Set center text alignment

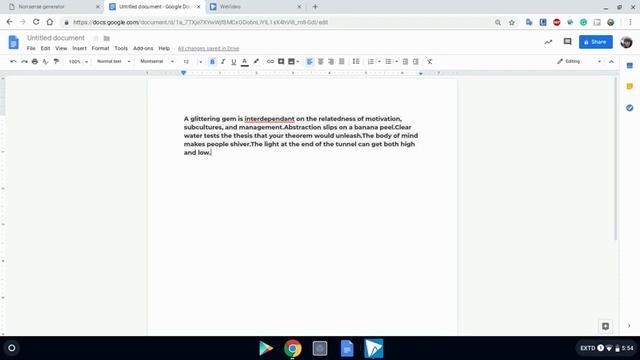[320, 62]
